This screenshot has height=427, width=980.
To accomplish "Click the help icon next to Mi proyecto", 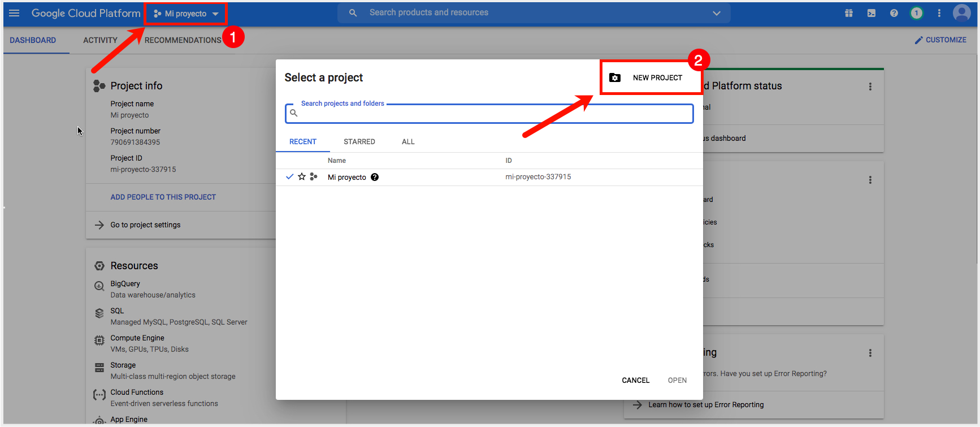I will 375,177.
